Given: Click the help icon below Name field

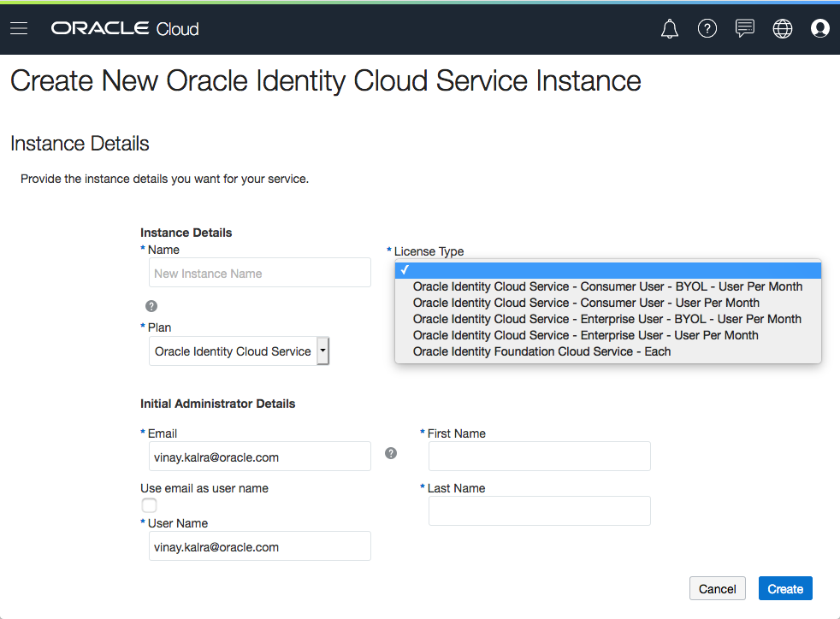Looking at the screenshot, I should [151, 306].
